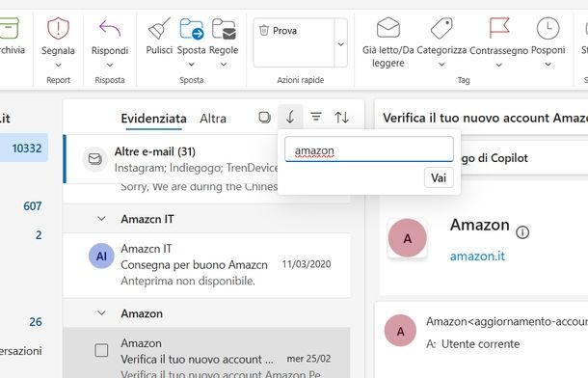
Task: Expand the Posponi dropdown chevron
Action: [x=548, y=65]
